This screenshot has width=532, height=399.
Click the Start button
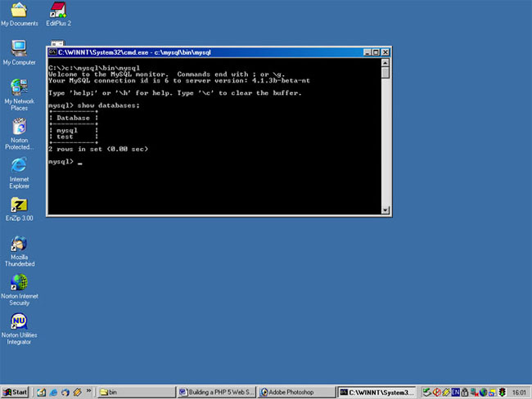click(16, 392)
